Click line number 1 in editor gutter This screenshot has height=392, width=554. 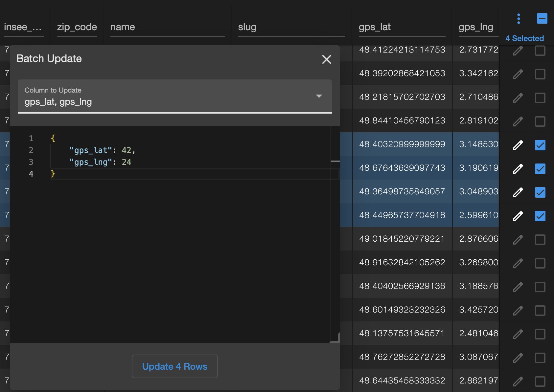31,139
